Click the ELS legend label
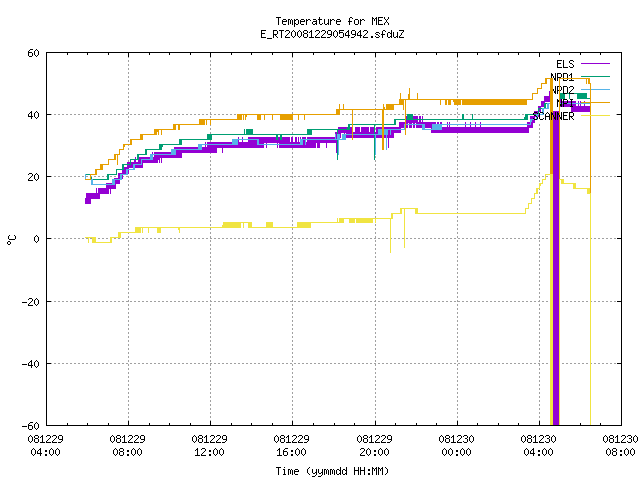640x480 pixels. (x=565, y=64)
